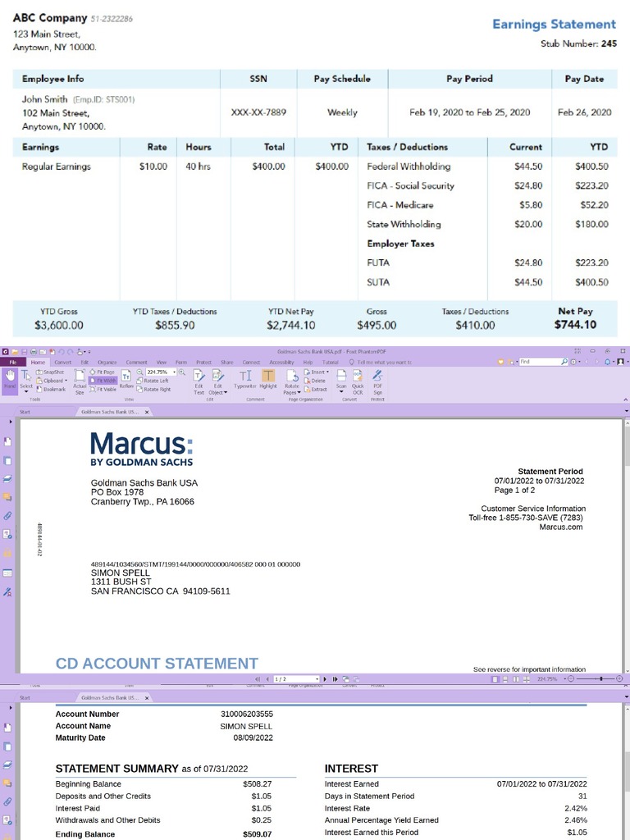Image resolution: width=630 pixels, height=840 pixels.
Task: Click the zoom in magnifier icon
Action: click(x=181, y=372)
